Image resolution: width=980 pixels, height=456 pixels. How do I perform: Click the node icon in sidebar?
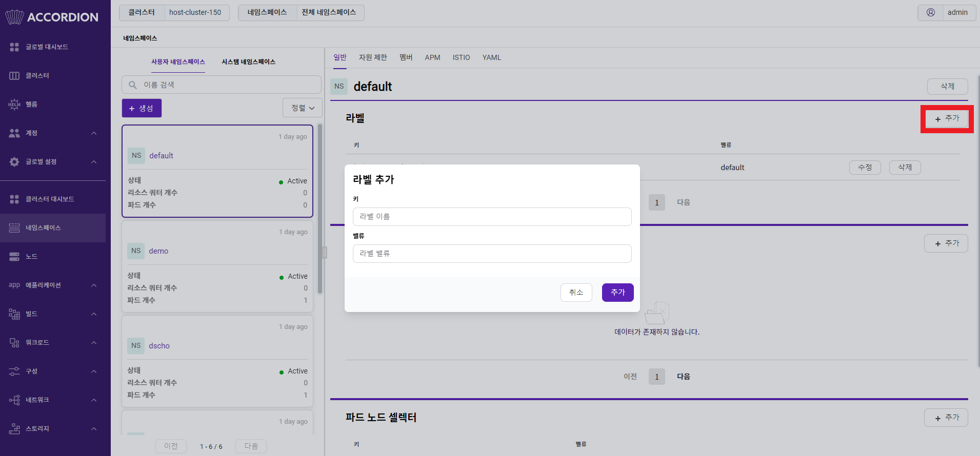click(x=14, y=257)
